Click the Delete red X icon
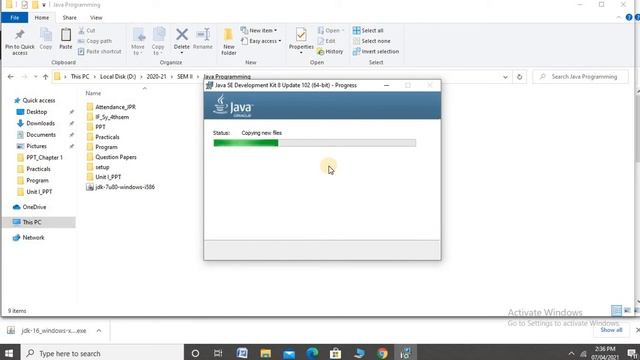 point(182,35)
